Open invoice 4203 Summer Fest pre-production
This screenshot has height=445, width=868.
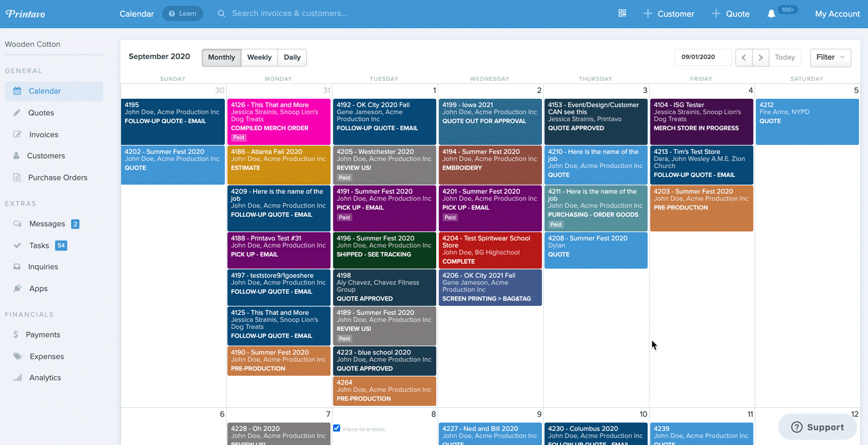point(701,208)
